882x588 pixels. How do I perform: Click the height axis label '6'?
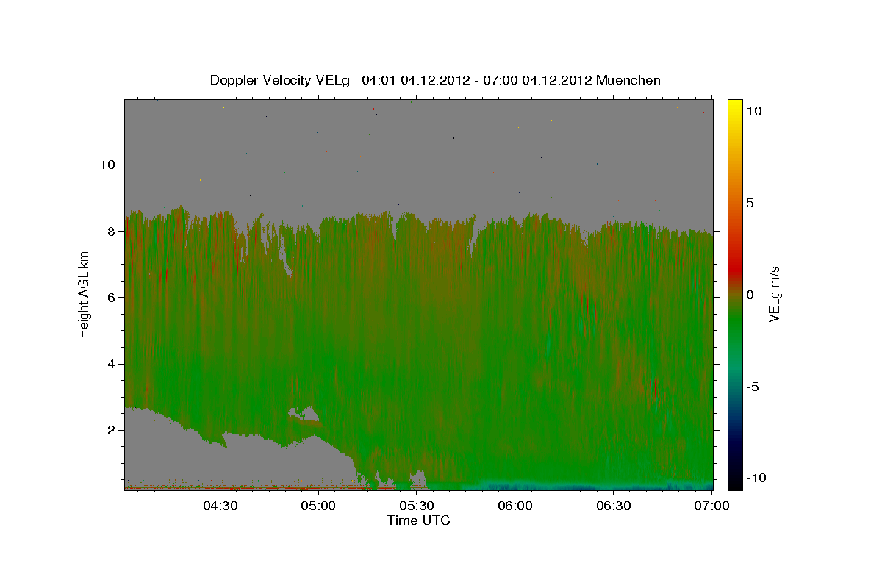click(110, 297)
